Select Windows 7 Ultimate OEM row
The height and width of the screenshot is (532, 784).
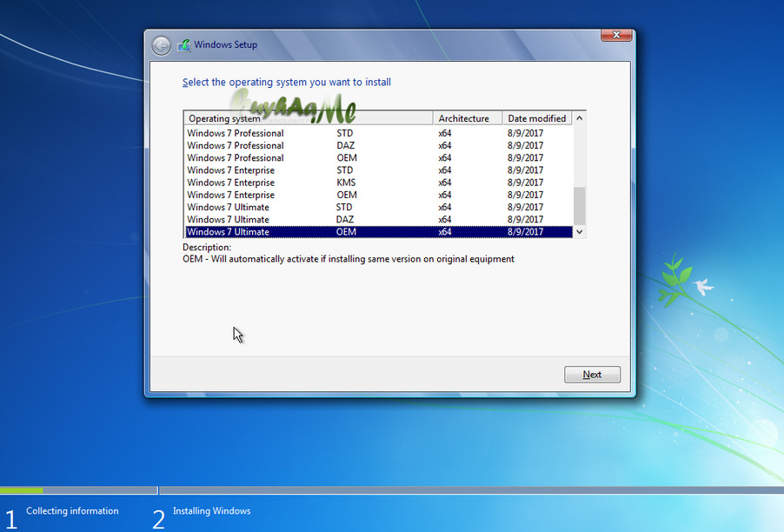(378, 231)
